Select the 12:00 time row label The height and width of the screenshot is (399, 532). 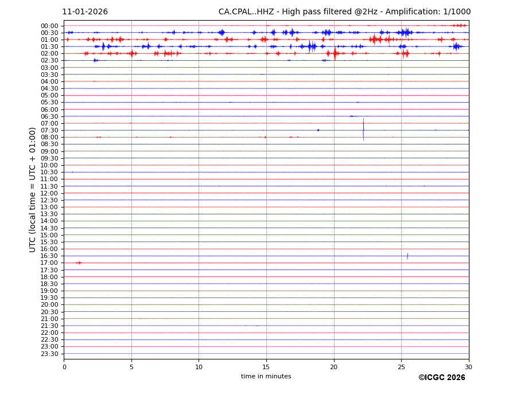click(49, 193)
